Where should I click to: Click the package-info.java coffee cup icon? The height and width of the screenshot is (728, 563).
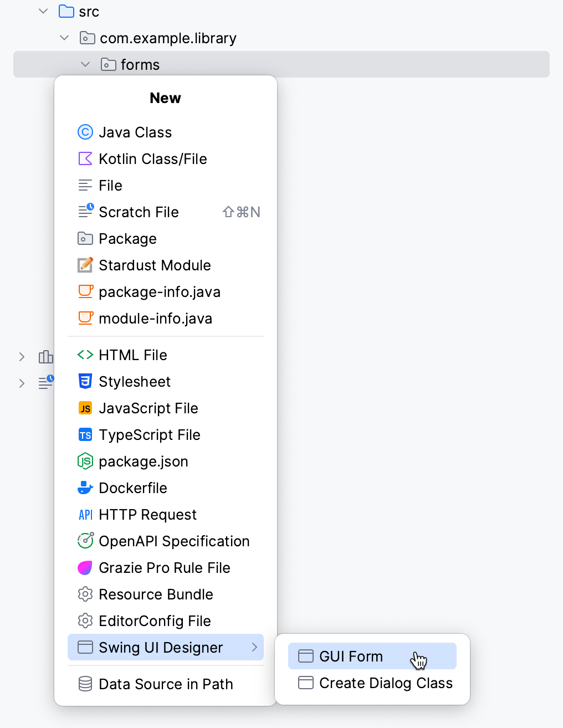click(85, 291)
